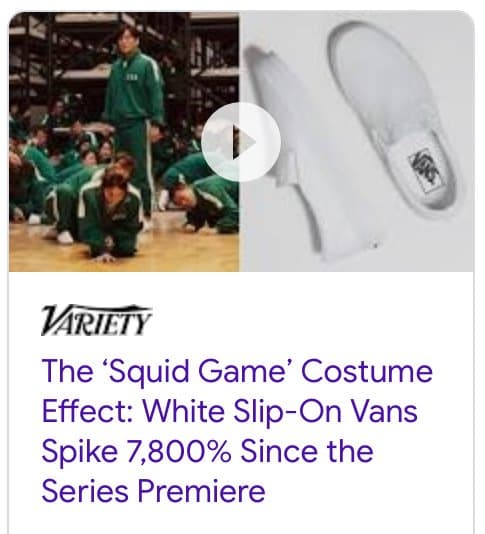Click 'Since the' text in the headline
The image size is (485, 534).
pos(307,451)
